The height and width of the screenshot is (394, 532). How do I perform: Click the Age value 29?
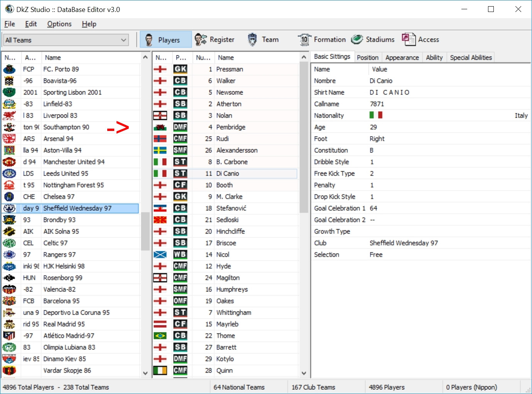(x=373, y=127)
